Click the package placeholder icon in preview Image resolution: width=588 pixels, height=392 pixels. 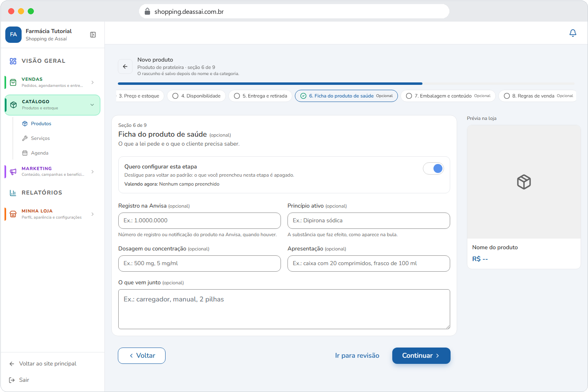[524, 182]
